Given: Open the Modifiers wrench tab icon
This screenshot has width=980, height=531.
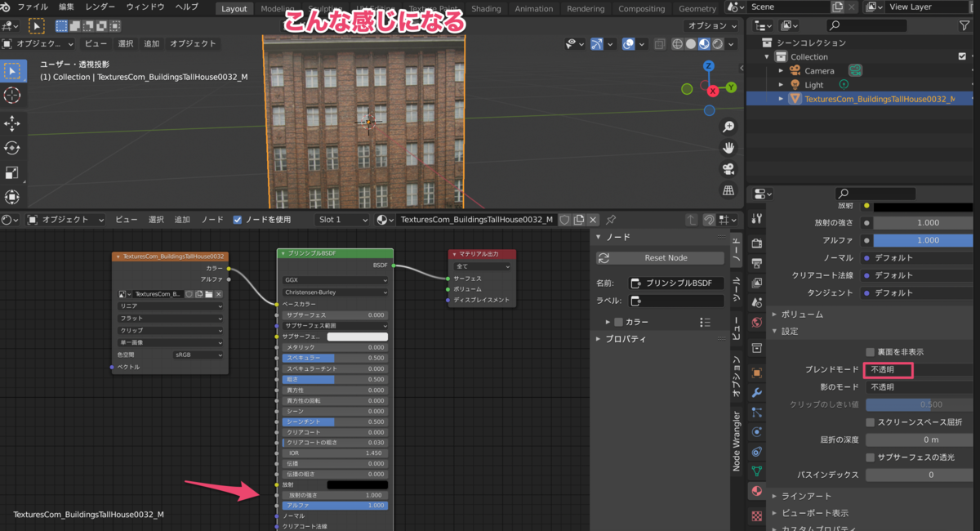Looking at the screenshot, I should tap(757, 393).
